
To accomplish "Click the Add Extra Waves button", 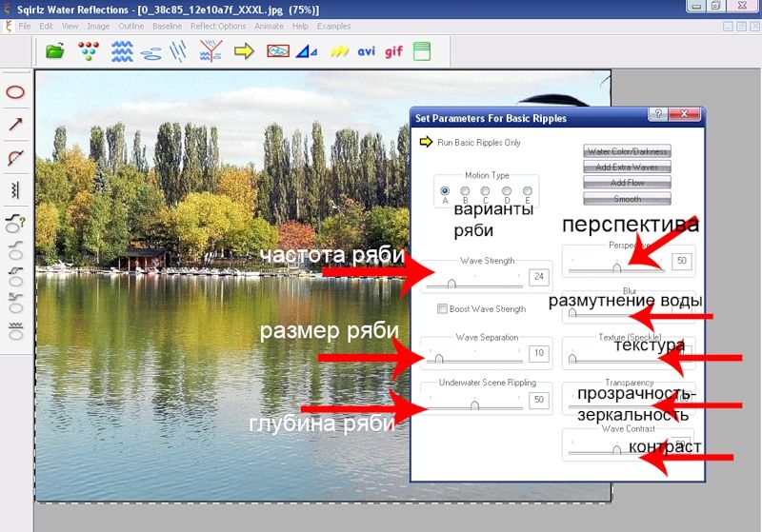I will [x=627, y=167].
